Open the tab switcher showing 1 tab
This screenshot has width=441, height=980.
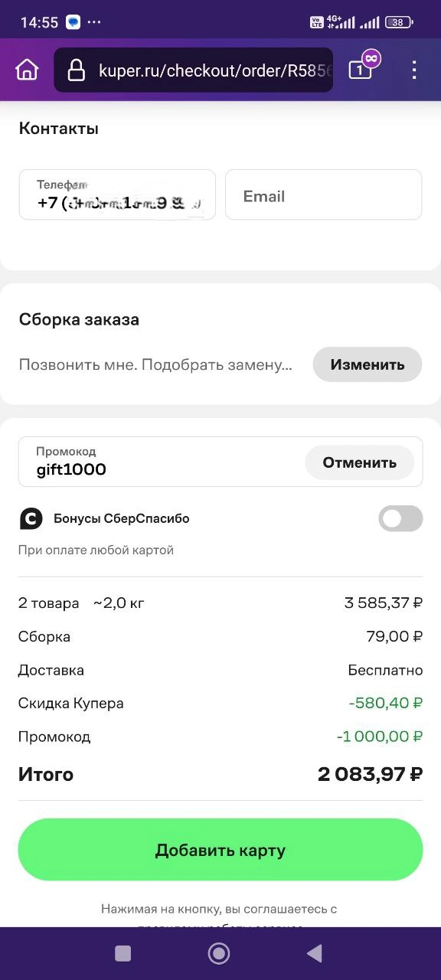click(359, 70)
